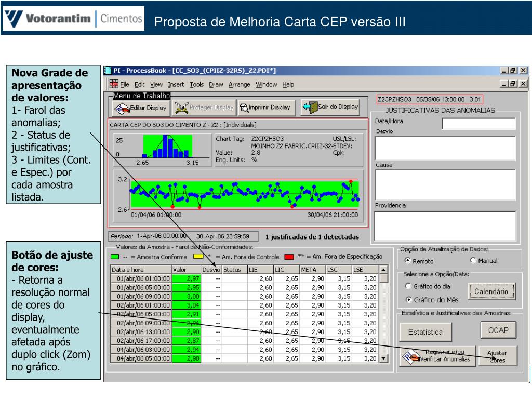Click Sair do Display button label
Viewport: 532px width, 399px height.
point(338,107)
